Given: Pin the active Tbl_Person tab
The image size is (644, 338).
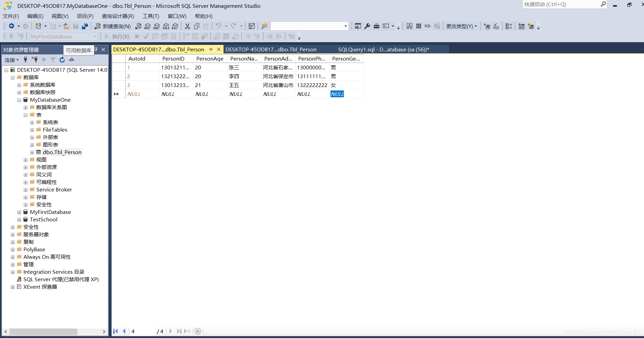Looking at the screenshot, I should 211,49.
